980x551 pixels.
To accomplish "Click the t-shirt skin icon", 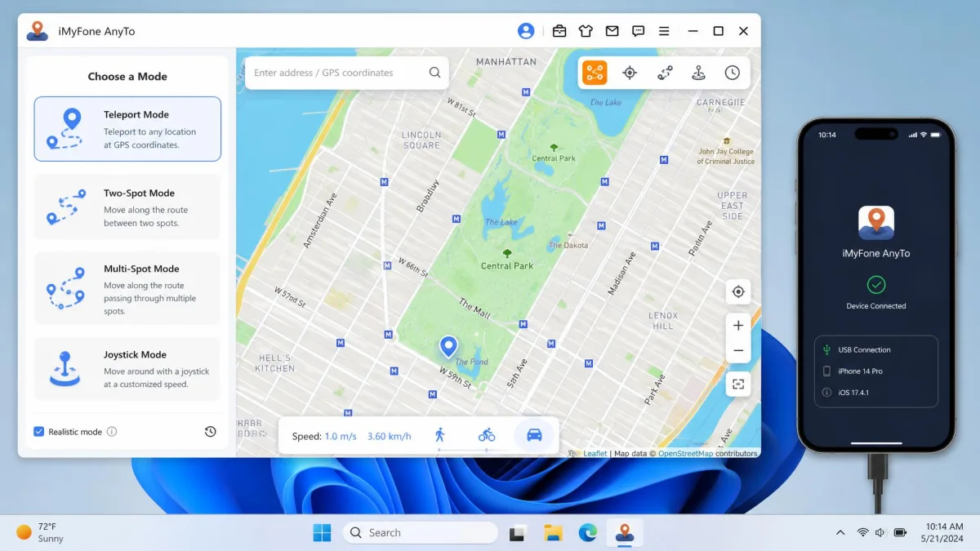I will point(586,31).
